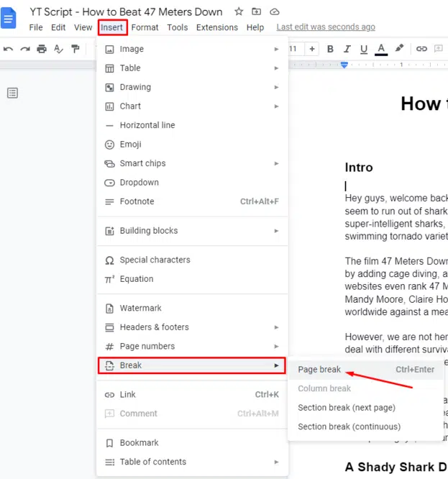Click the highlighter pen icon in toolbar
This screenshot has width=448, height=479.
point(400,49)
